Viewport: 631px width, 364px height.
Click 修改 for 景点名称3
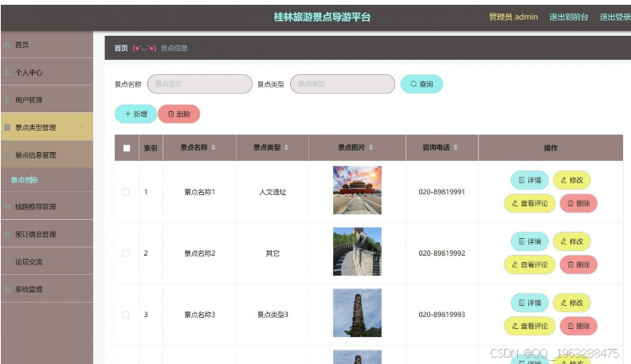click(572, 303)
